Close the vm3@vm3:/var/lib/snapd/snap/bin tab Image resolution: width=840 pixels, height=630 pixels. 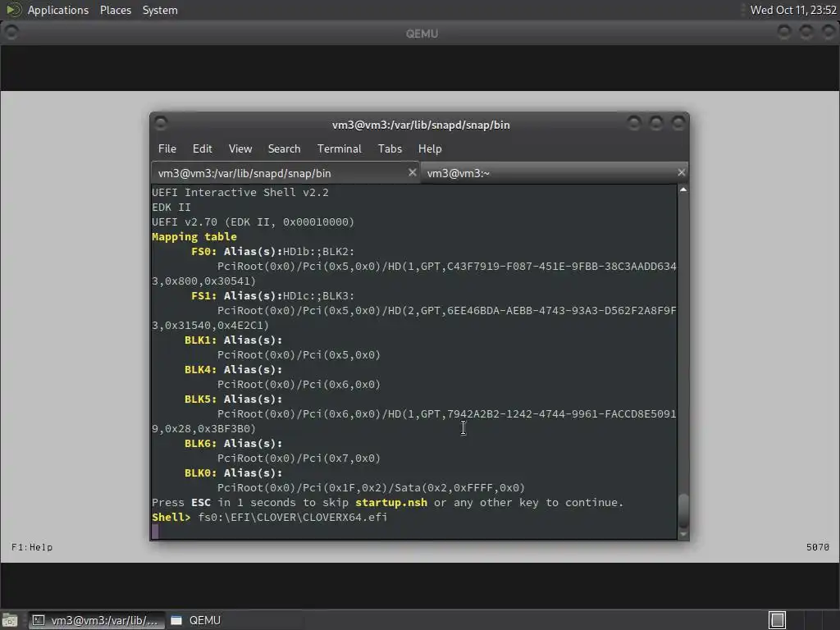[412, 172]
